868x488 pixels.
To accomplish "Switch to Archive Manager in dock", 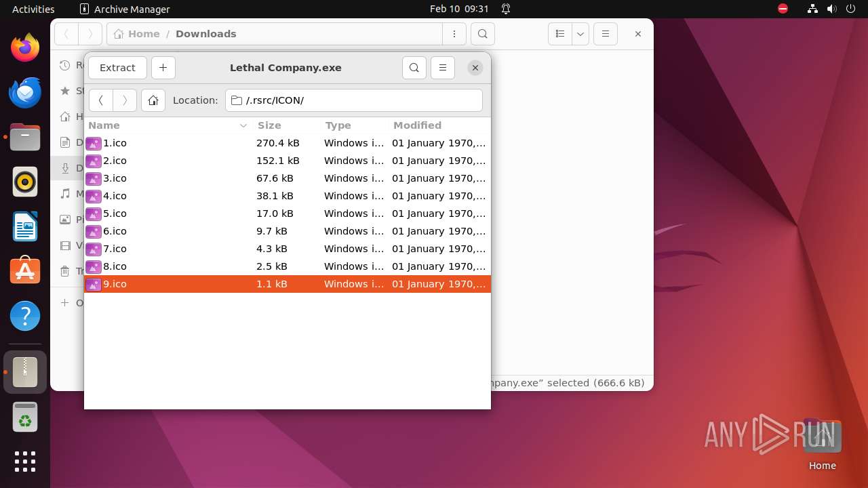I will pos(25,372).
